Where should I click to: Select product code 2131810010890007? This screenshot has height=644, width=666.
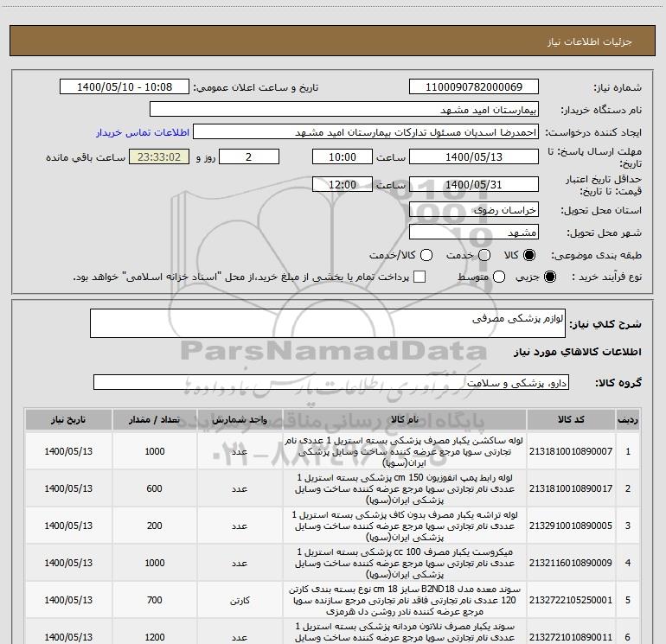pyautogui.click(x=571, y=451)
